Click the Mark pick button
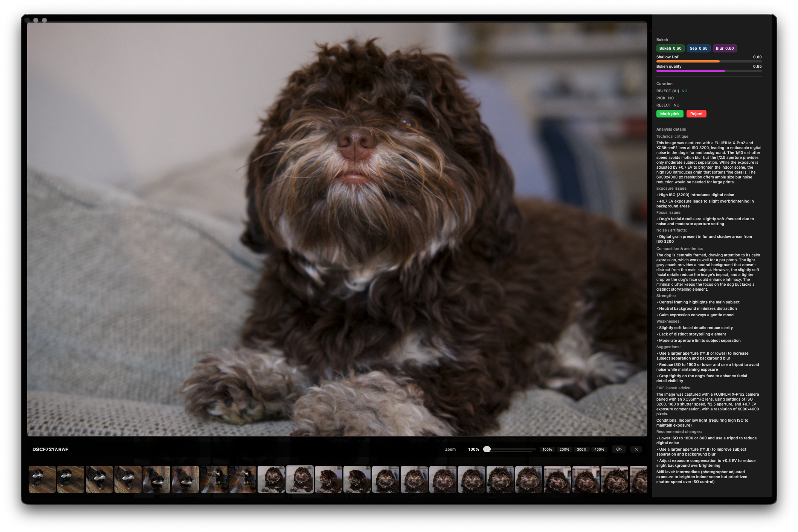The image size is (798, 532). tap(670, 114)
